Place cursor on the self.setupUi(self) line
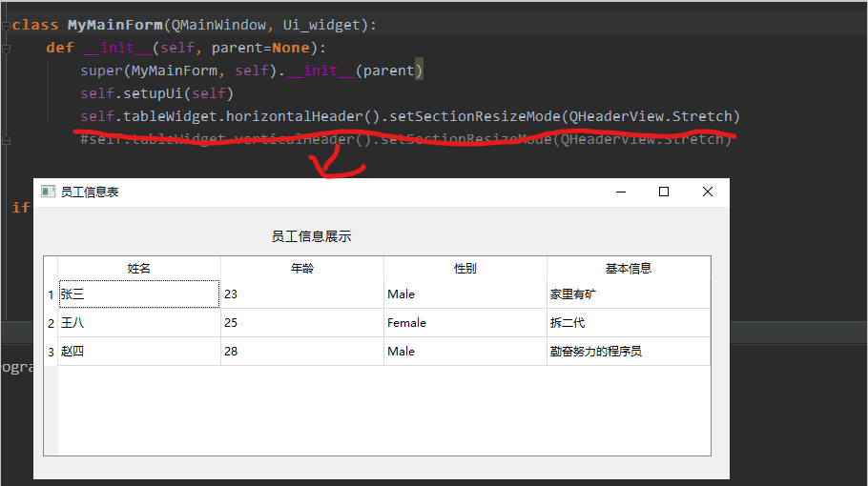Viewport: 868px width, 486px height. [156, 93]
